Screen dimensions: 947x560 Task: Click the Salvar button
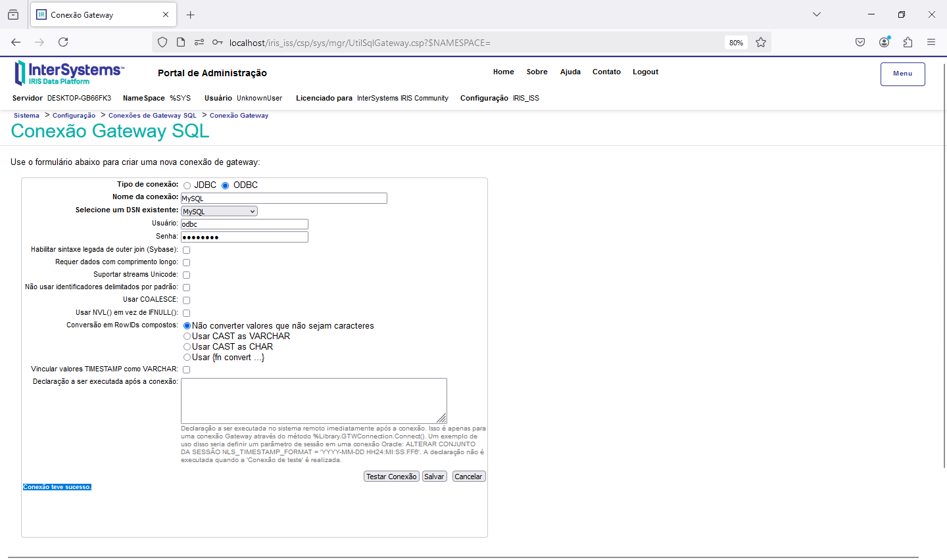click(434, 477)
